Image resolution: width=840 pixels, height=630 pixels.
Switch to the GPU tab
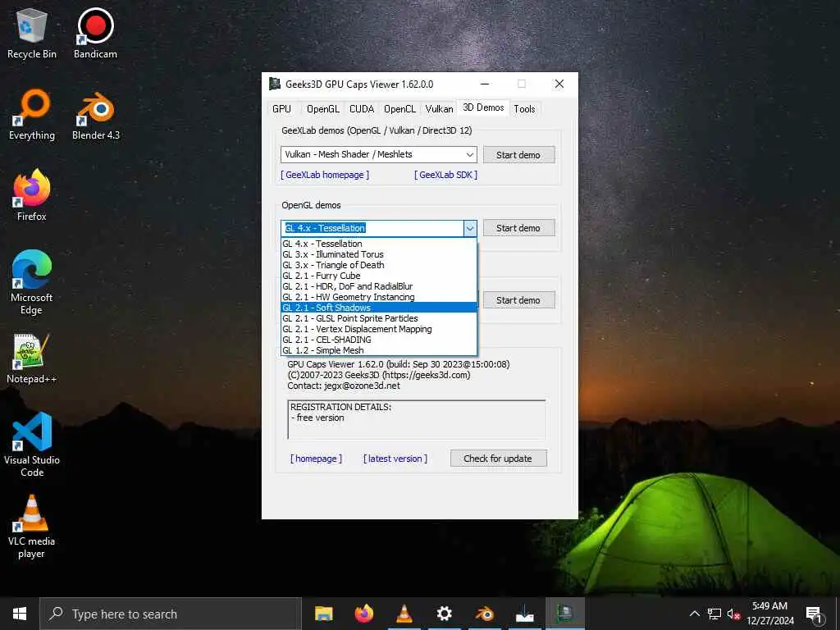tap(282, 109)
